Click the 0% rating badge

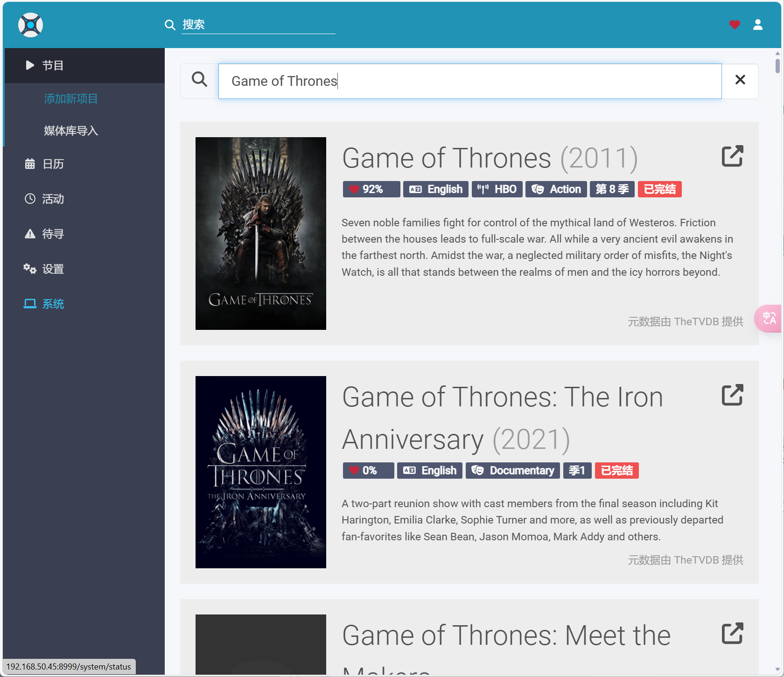tap(369, 471)
